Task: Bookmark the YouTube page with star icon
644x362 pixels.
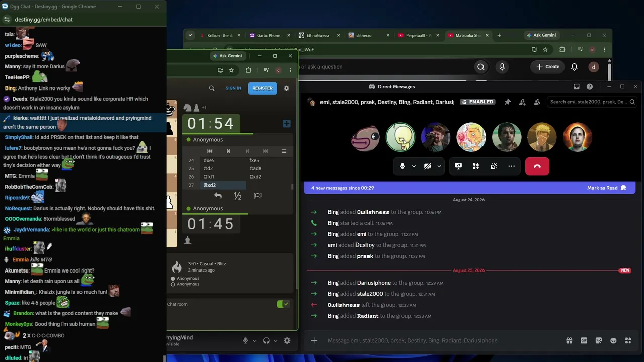Action: pyautogui.click(x=545, y=50)
